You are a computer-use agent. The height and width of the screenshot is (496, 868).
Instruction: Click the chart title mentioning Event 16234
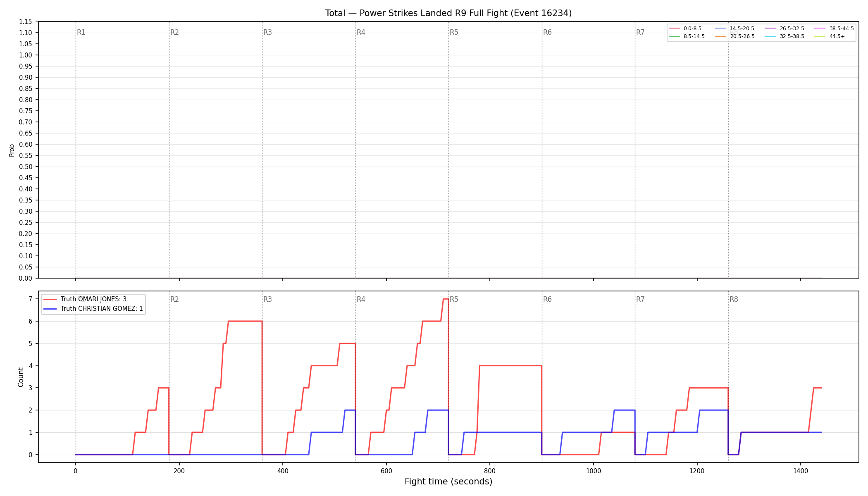pyautogui.click(x=448, y=13)
